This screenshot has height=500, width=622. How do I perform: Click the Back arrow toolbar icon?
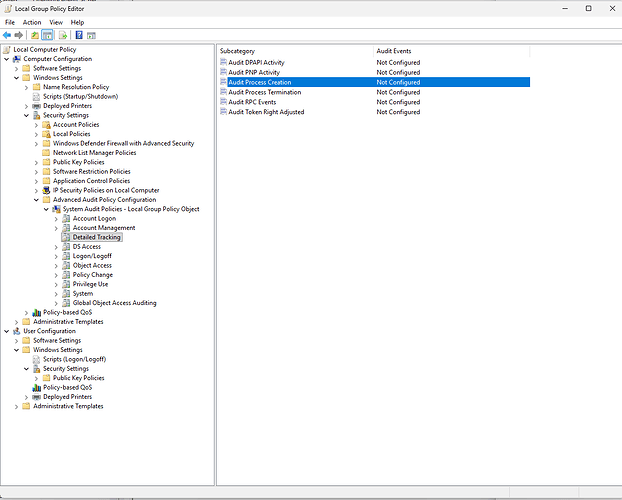coord(7,35)
